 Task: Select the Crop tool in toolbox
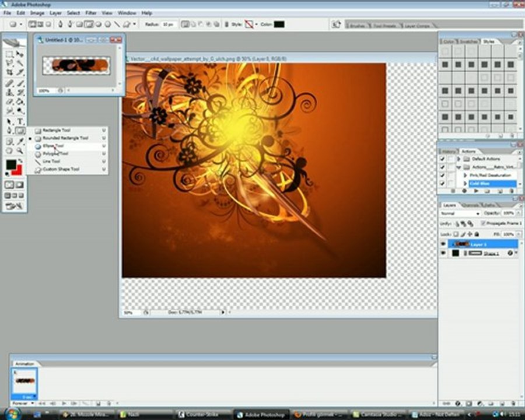point(9,72)
